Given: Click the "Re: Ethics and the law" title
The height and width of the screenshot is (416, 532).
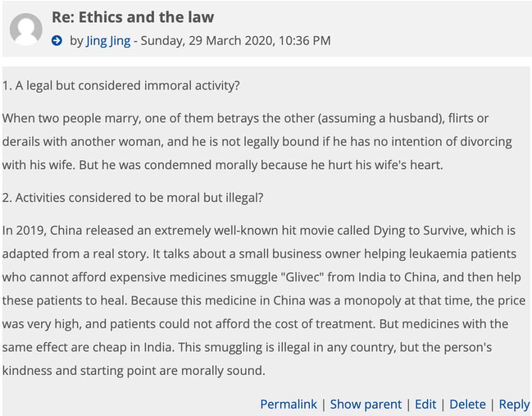Looking at the screenshot, I should pyautogui.click(x=133, y=17).
